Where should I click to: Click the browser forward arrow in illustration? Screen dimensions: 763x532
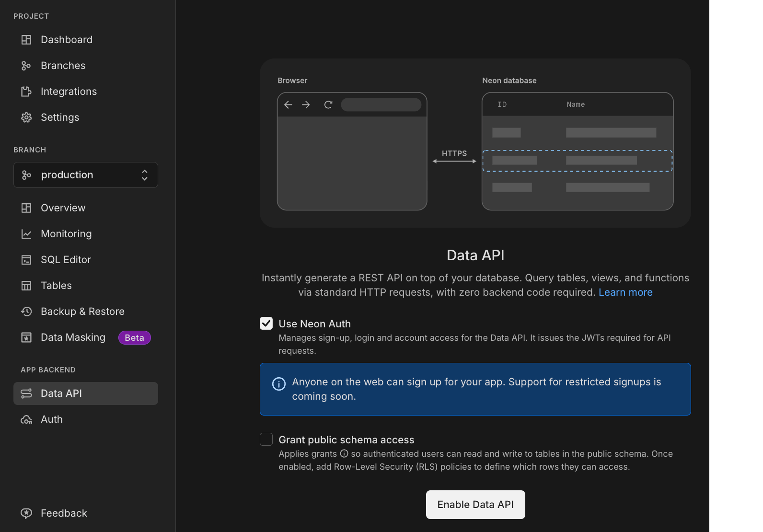[x=306, y=104]
